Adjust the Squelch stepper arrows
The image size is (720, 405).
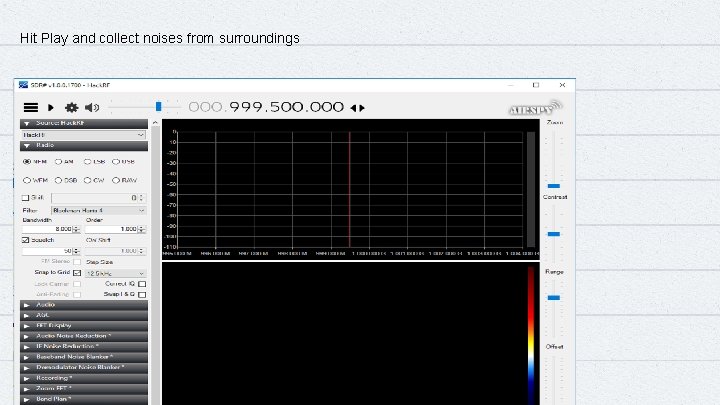coord(77,251)
